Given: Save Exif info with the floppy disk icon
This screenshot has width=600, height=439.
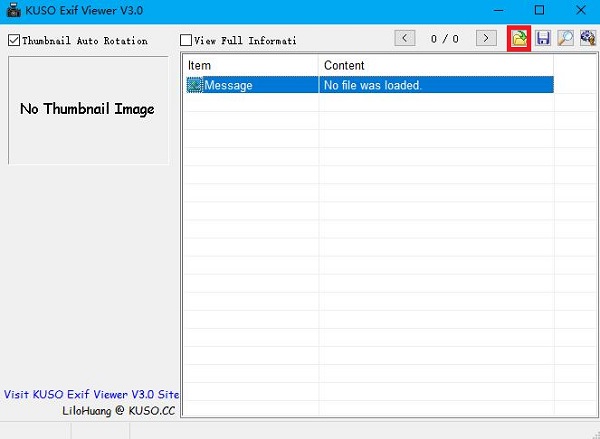Looking at the screenshot, I should (543, 38).
